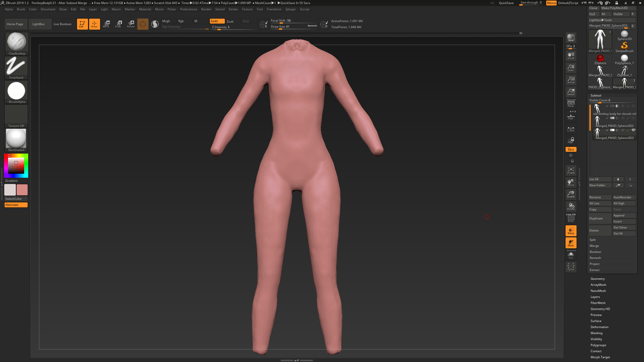644x362 pixels.
Task: Toggle Ghost transparency mode
Action: pos(571,243)
